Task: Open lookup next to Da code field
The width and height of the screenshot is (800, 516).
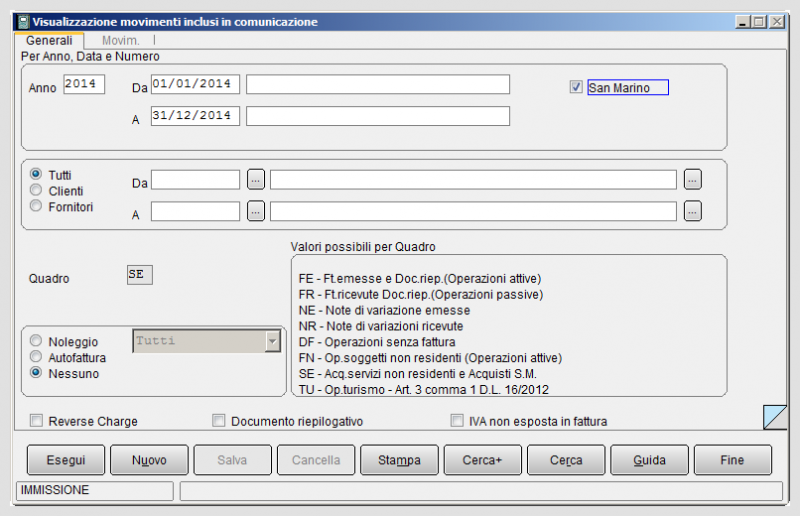Action: pos(256,180)
